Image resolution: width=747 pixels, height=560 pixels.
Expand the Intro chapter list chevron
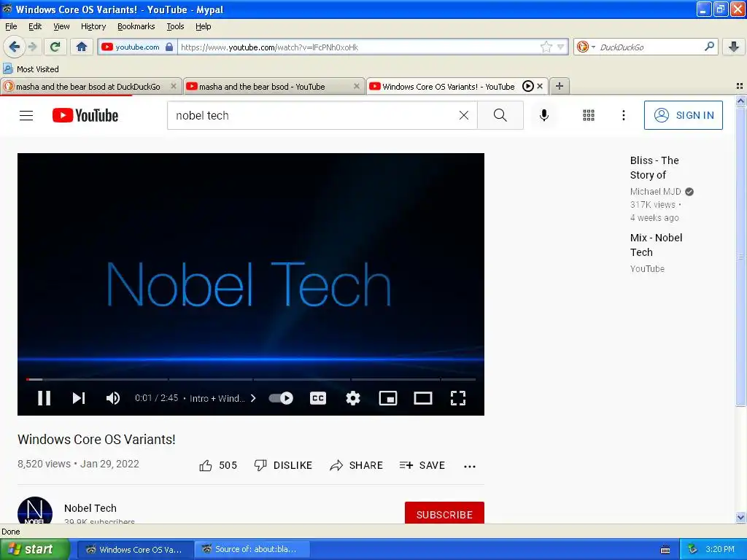pyautogui.click(x=253, y=398)
